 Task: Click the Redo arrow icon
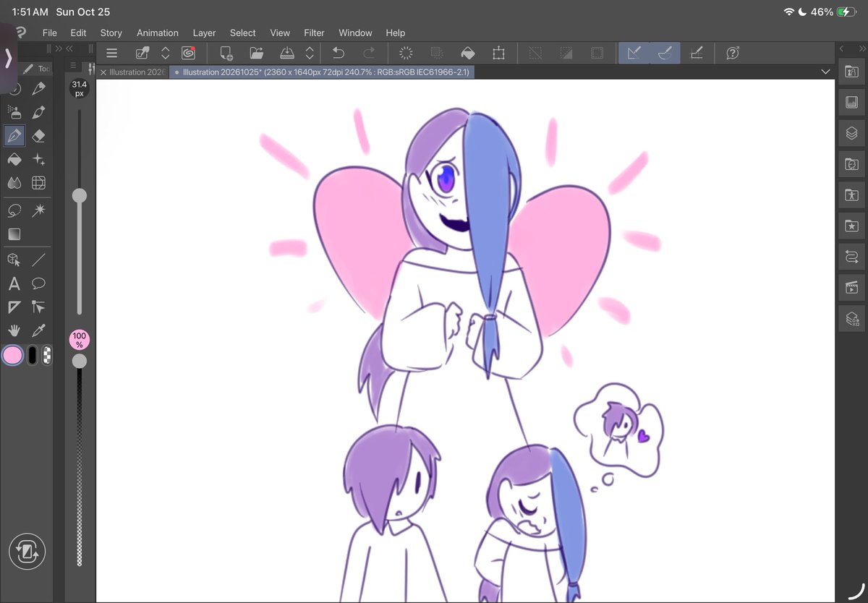368,53
